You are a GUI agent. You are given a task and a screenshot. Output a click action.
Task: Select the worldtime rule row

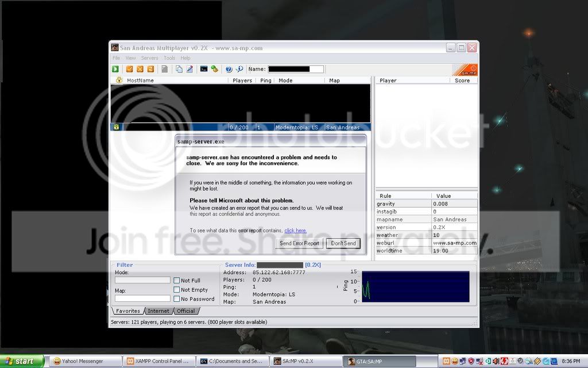point(427,251)
